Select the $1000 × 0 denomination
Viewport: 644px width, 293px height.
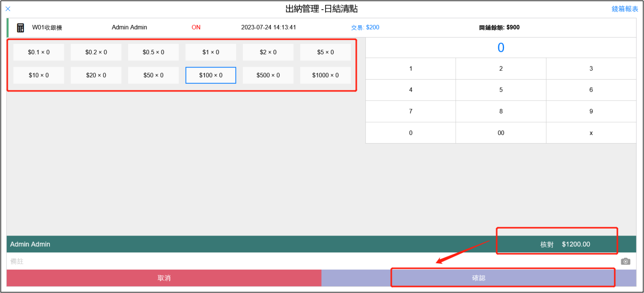[326, 75]
